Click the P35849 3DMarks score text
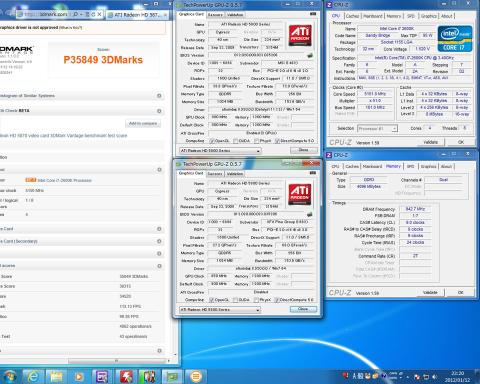The height and width of the screenshot is (384, 480). coord(103,60)
